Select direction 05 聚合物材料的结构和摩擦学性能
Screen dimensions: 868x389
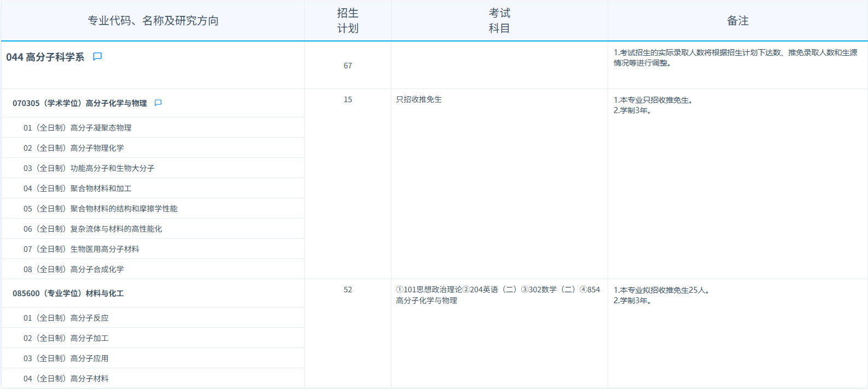pos(100,209)
